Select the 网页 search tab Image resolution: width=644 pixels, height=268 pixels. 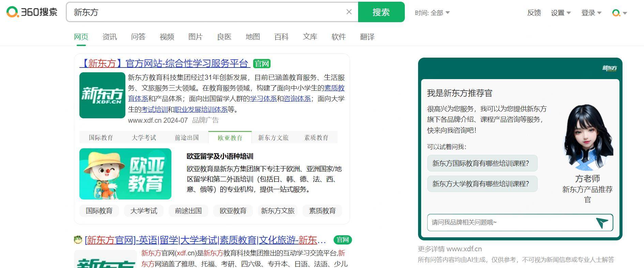[x=81, y=37]
